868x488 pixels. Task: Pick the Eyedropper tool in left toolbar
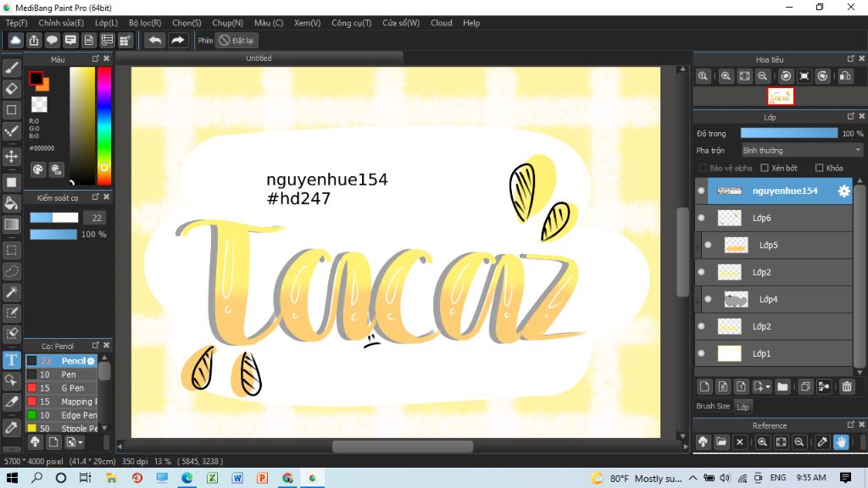12,427
